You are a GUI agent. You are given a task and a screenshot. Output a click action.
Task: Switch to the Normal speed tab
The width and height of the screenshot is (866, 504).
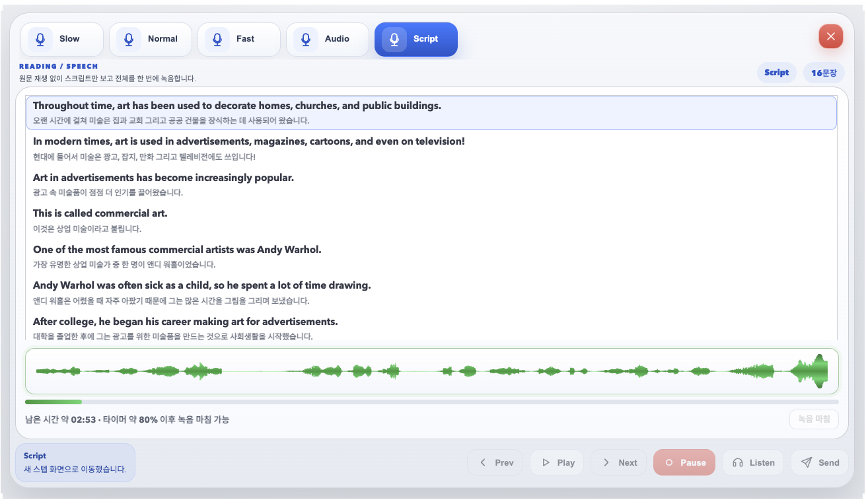[x=151, y=40]
